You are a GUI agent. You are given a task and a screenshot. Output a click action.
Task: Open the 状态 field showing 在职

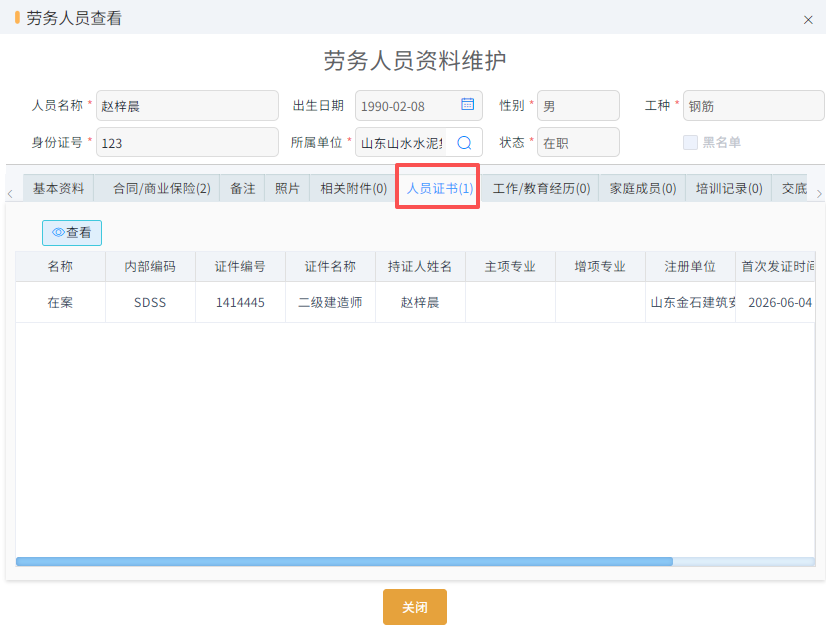pyautogui.click(x=578, y=142)
